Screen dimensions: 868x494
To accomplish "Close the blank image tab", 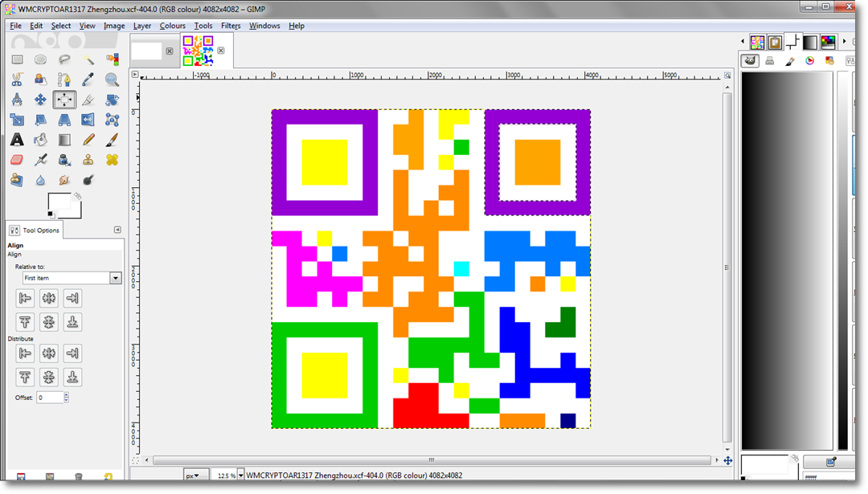I will click(170, 51).
